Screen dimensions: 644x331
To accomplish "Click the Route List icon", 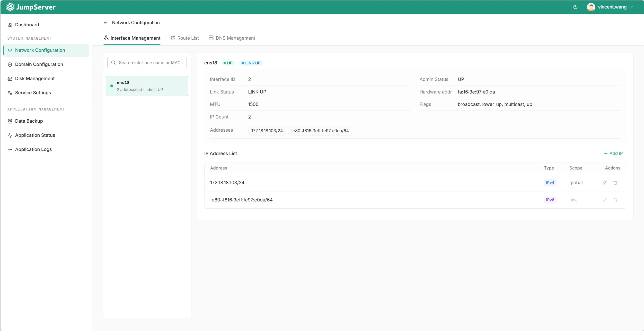I will (173, 38).
